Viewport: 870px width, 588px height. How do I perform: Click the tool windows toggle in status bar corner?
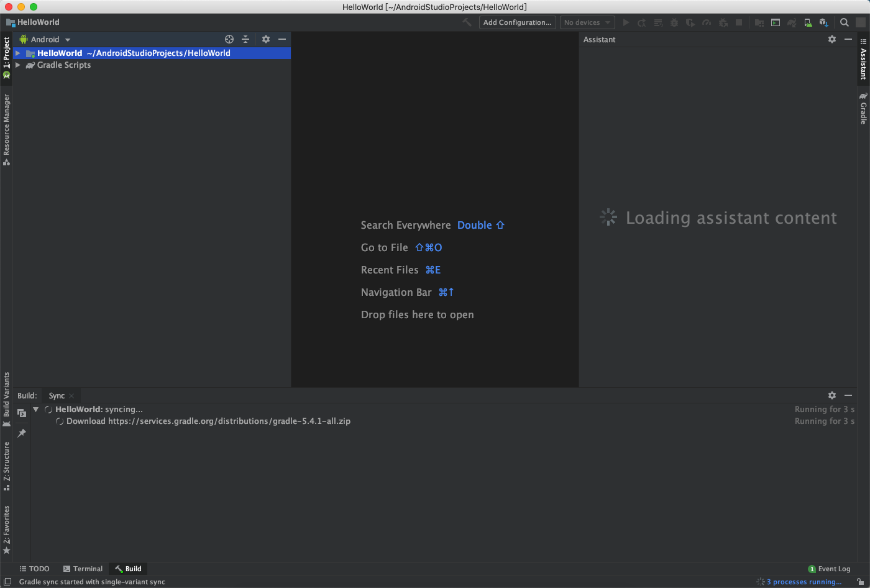click(7, 582)
